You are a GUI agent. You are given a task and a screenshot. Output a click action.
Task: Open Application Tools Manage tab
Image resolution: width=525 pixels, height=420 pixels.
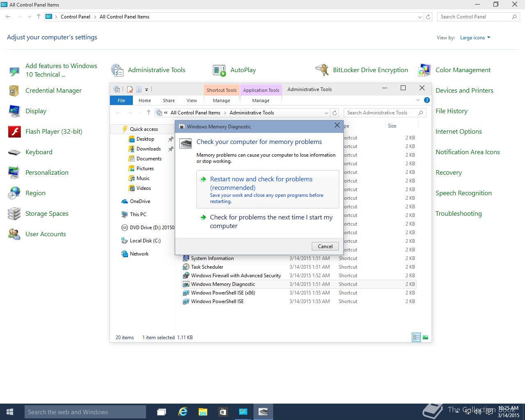click(x=261, y=100)
